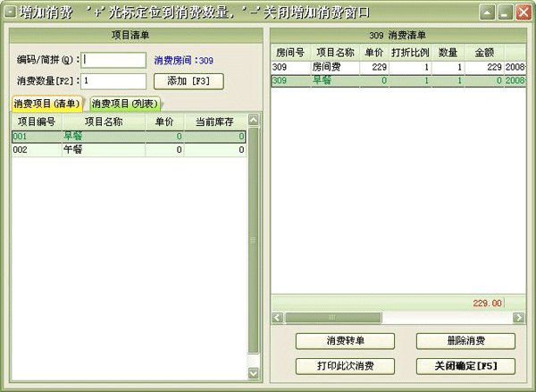Click the 打印此次消费 button

click(x=344, y=366)
